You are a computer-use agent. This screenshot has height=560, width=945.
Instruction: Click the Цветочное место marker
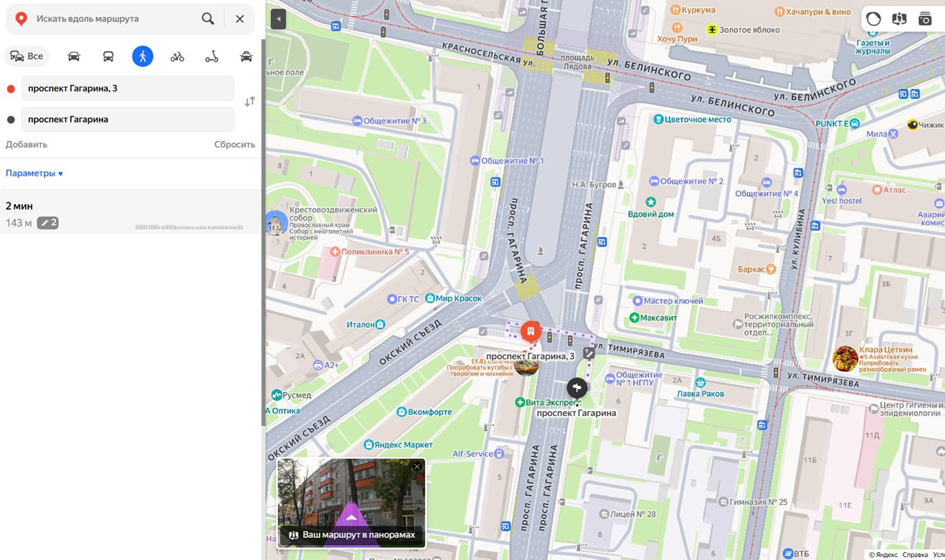(659, 120)
